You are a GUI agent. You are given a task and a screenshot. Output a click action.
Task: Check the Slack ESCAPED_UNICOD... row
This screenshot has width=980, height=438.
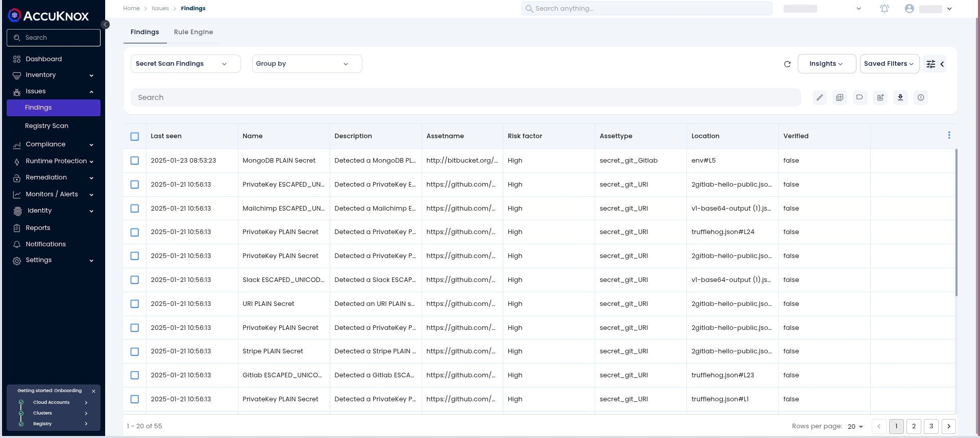tap(135, 280)
